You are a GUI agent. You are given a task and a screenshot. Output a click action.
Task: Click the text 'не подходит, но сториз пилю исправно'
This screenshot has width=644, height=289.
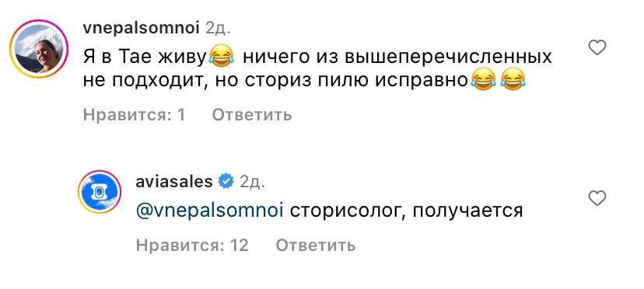pyautogui.click(x=275, y=82)
